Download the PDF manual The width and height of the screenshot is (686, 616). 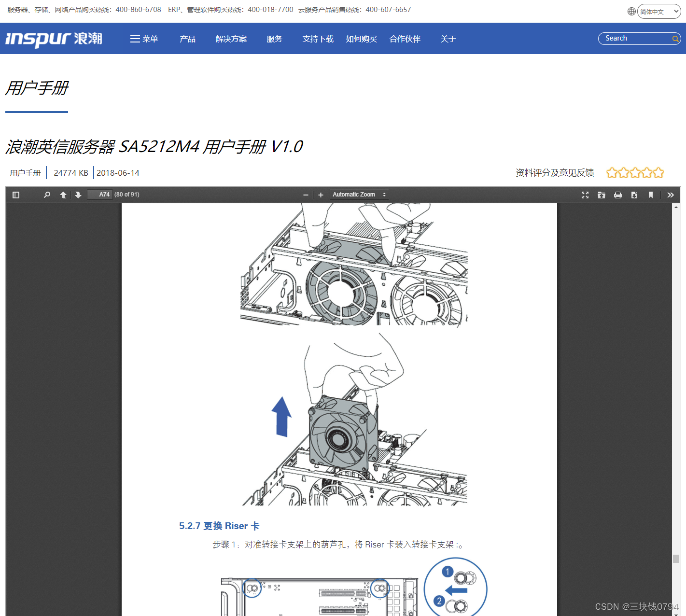(x=634, y=195)
